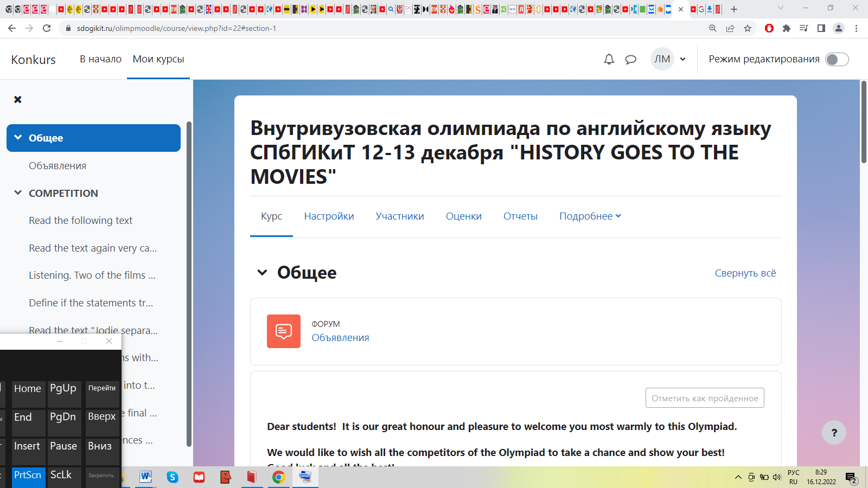The image size is (868, 488).
Task: Open Read the text again very ca... item
Action: tap(93, 248)
